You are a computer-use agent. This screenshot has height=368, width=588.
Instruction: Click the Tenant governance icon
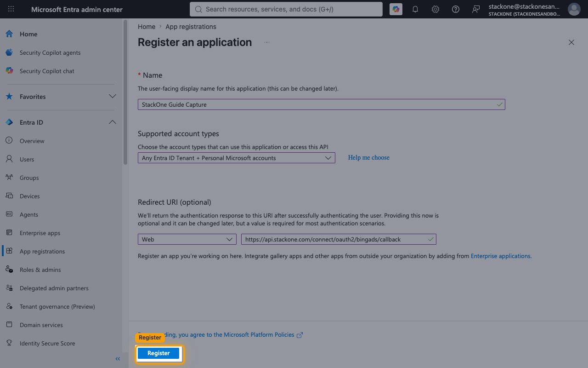pyautogui.click(x=9, y=306)
